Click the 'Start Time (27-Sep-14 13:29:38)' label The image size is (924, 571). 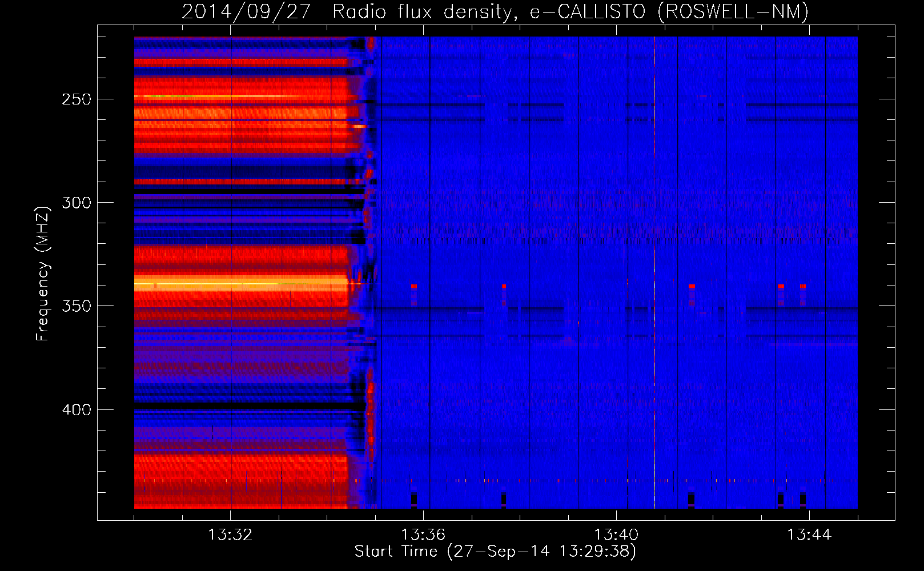[495, 552]
